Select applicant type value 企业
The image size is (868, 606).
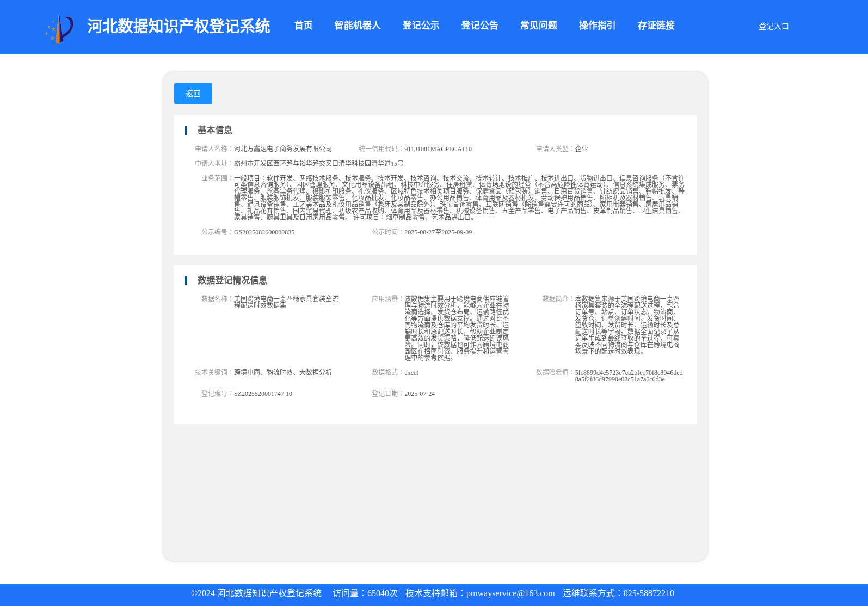581,149
